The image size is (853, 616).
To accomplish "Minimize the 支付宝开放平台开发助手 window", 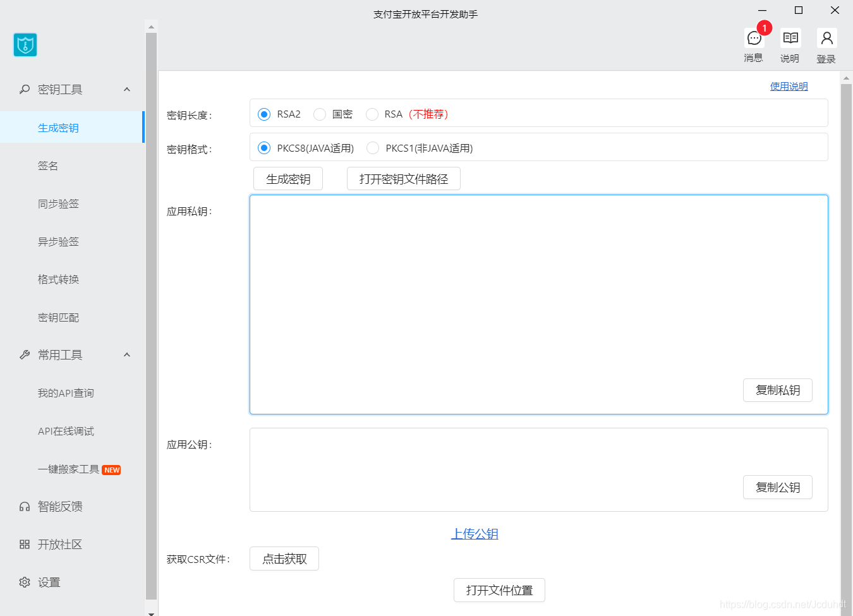I will (x=763, y=10).
